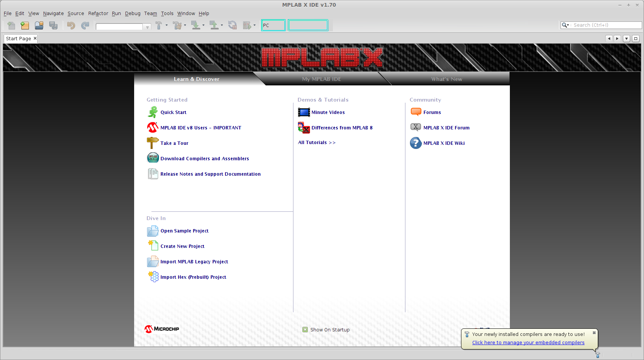Close the Start Page tab
Image resolution: width=644 pixels, height=360 pixels.
(35, 38)
